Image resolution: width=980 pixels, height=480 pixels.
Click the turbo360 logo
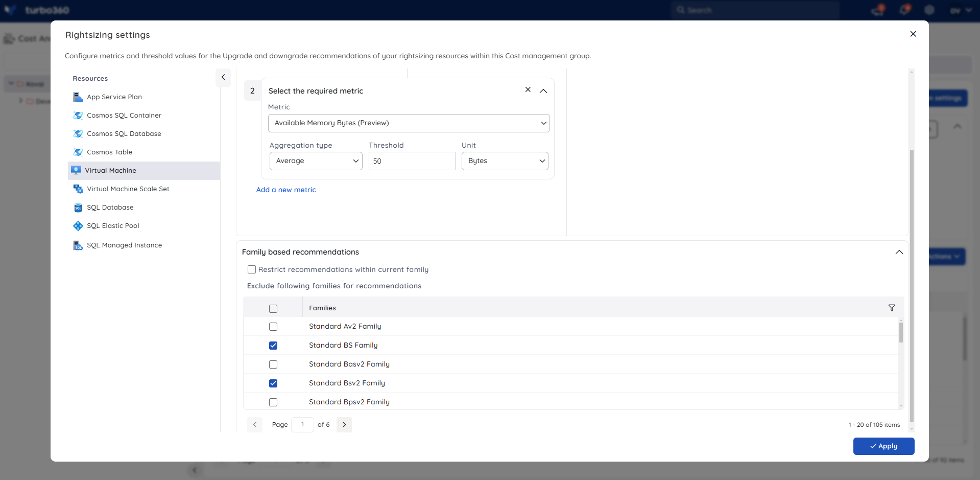click(37, 10)
